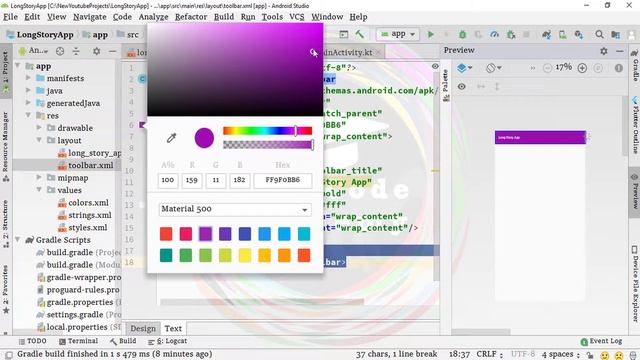
Task: Open the AVD Manager icon
Action: click(562, 35)
